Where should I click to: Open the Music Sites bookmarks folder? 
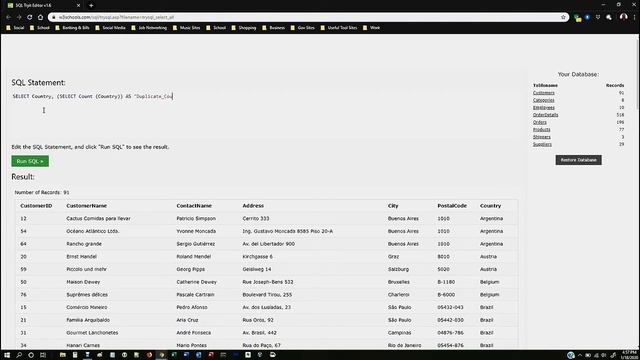pos(187,28)
